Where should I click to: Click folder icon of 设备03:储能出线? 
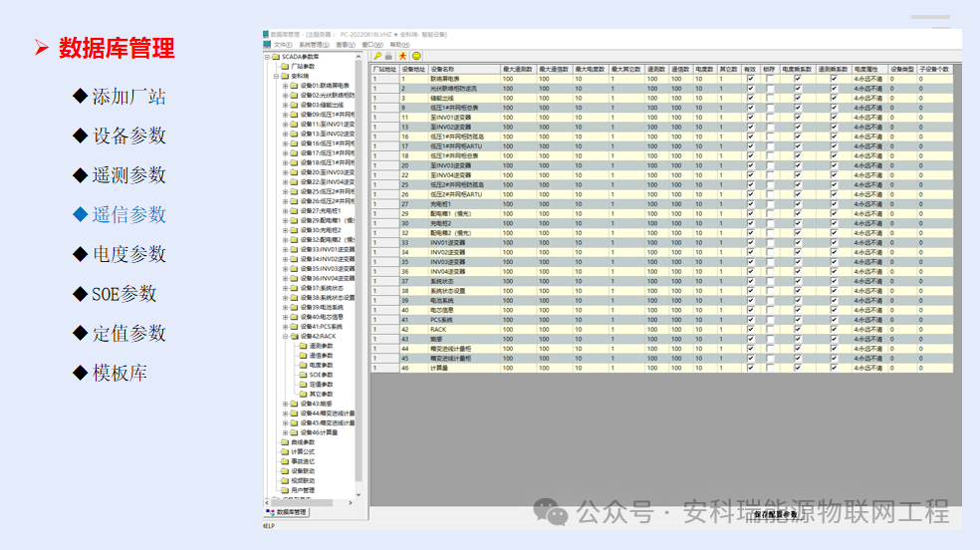pos(294,105)
